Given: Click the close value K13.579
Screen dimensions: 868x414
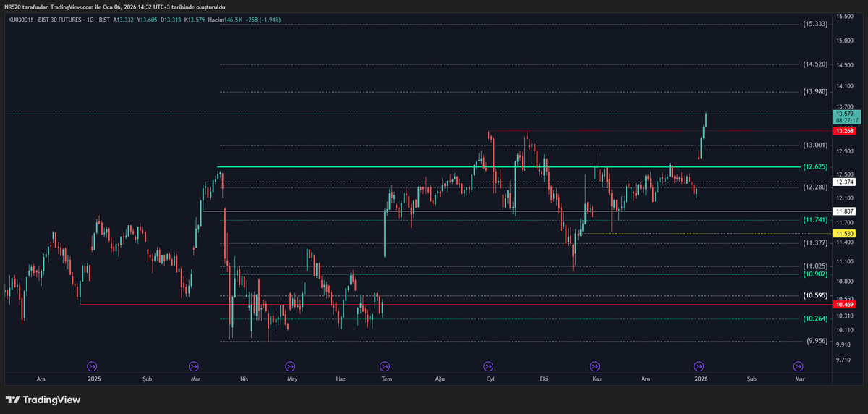Looking at the screenshot, I should tap(195, 20).
